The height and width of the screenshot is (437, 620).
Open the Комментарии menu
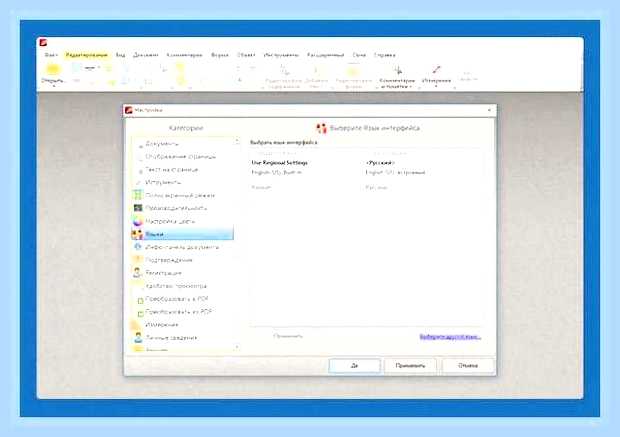pyautogui.click(x=184, y=55)
